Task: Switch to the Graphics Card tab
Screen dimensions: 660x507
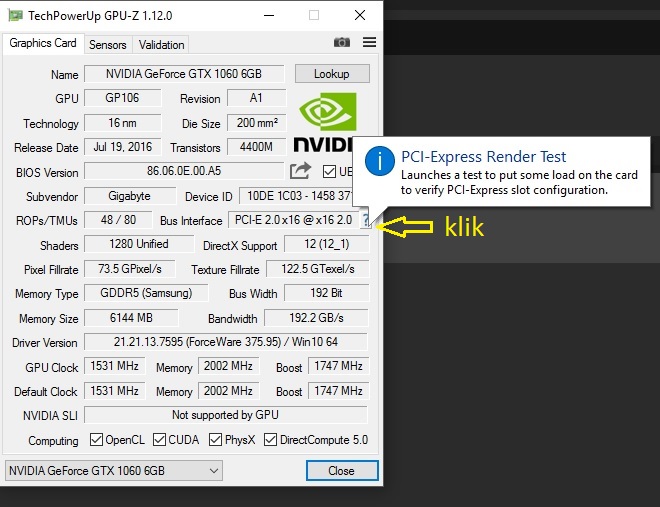Action: point(43,43)
